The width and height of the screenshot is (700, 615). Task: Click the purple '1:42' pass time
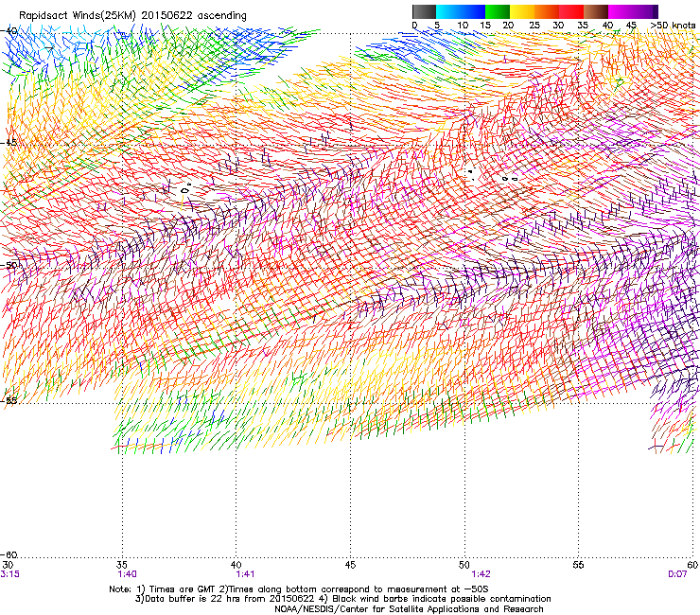[x=481, y=574]
